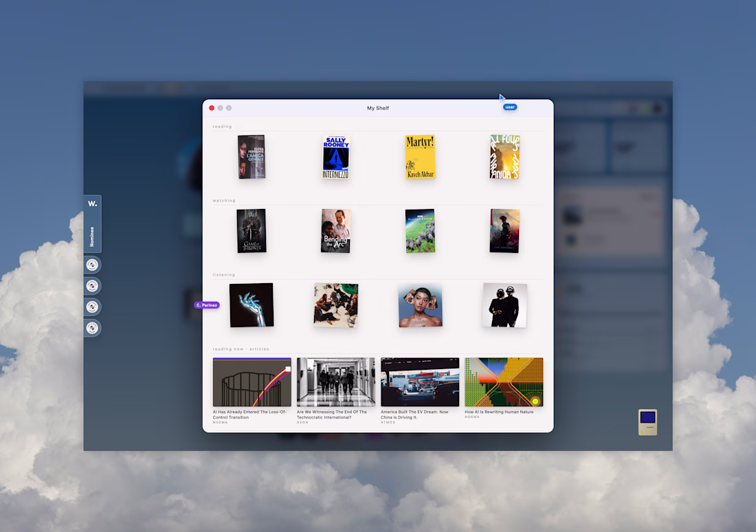This screenshot has width=756, height=532.
Task: Open the Daft Punk helmets album cover
Action: (x=504, y=304)
